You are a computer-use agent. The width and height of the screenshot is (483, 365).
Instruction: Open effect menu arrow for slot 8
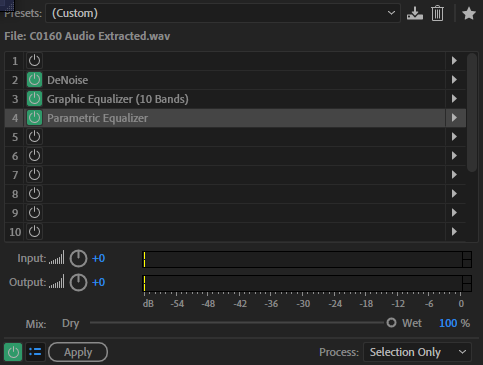454,194
